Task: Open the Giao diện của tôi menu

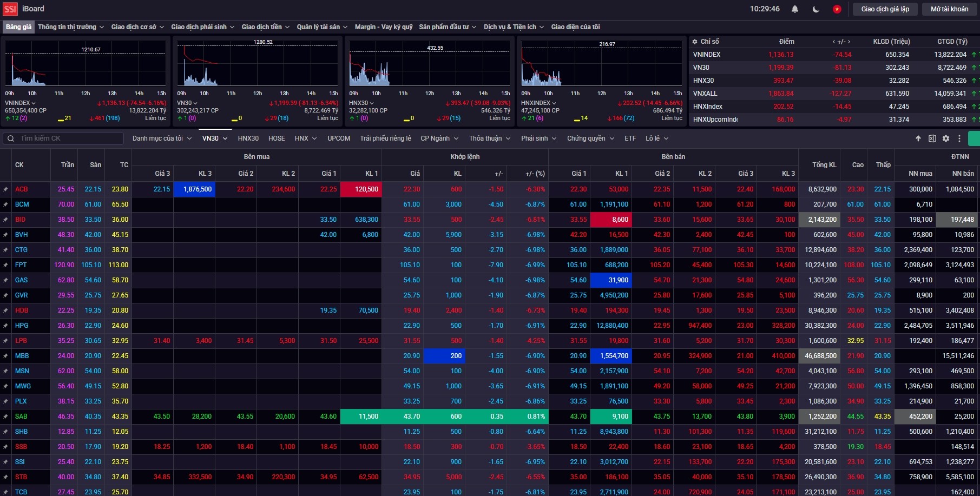Action: (575, 27)
